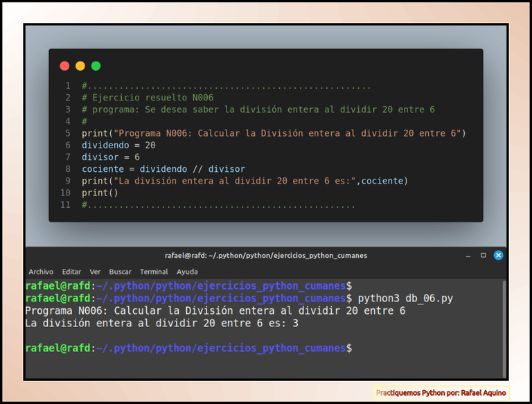Open the Ver menu

coord(95,272)
